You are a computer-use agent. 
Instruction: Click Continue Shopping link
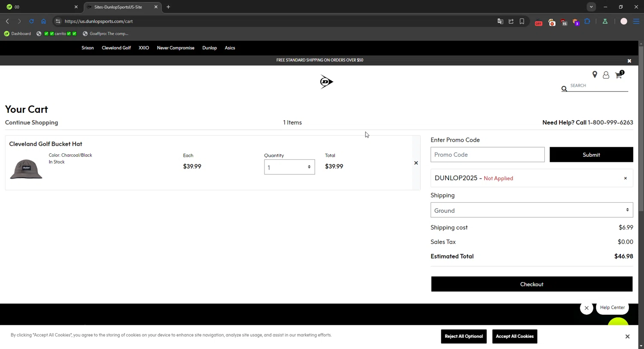[x=31, y=122]
